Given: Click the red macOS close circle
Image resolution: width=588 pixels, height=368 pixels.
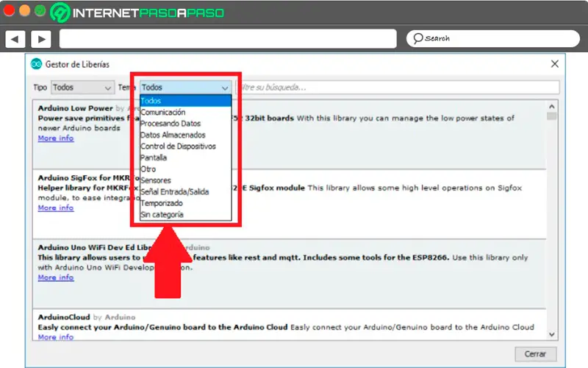Looking at the screenshot, I should (9, 10).
